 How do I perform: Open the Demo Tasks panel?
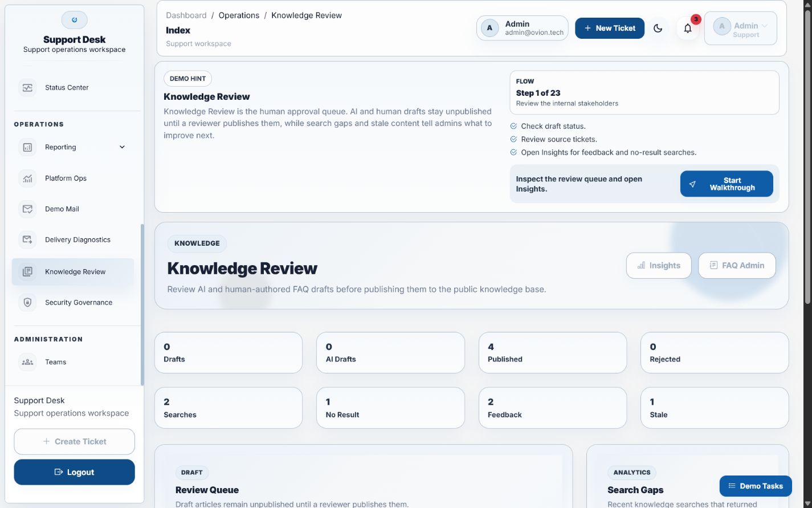point(756,486)
